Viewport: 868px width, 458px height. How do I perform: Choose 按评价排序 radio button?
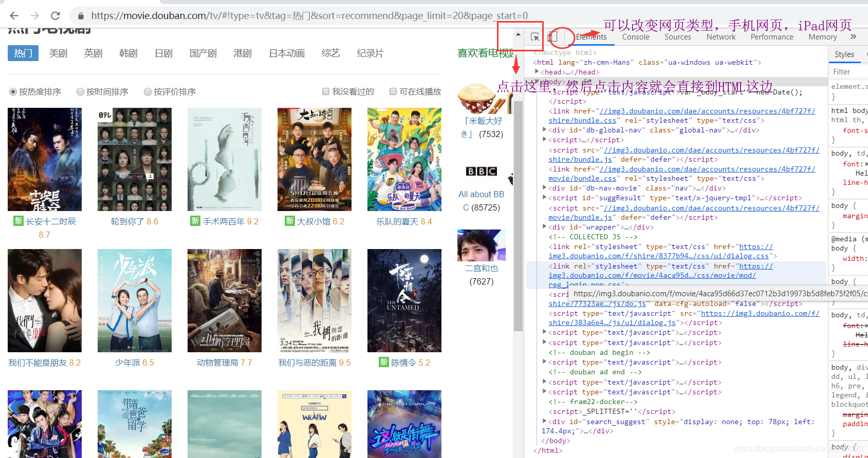[x=147, y=91]
